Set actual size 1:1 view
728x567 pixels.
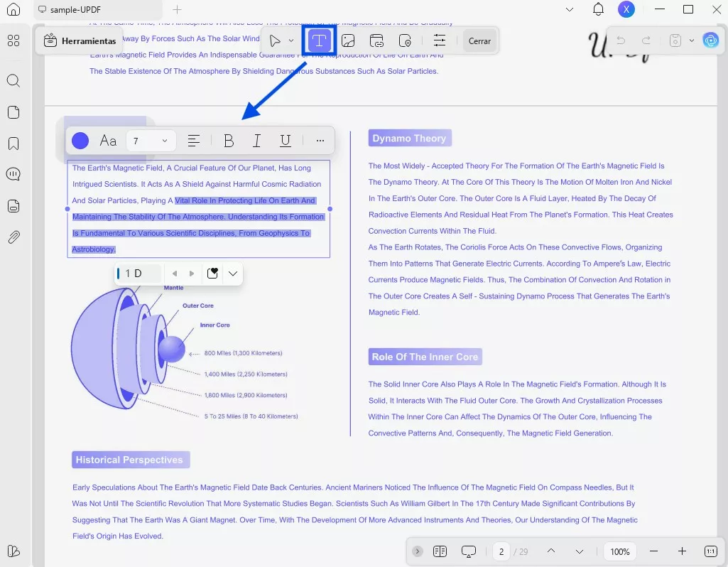[711, 551]
